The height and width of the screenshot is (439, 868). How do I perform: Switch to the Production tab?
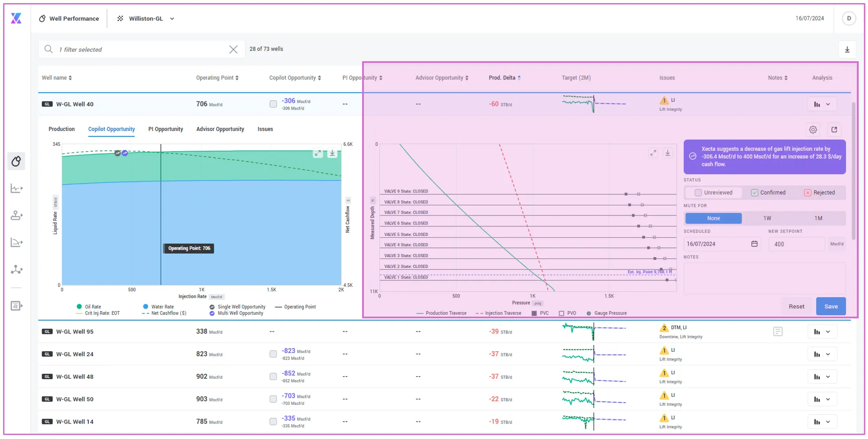[x=62, y=129]
